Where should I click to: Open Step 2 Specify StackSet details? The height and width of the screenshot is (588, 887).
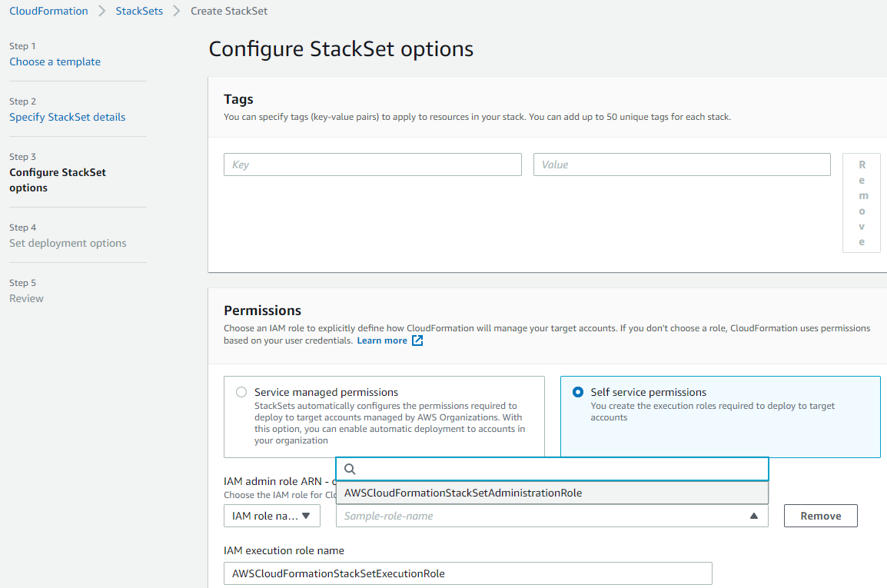click(66, 117)
